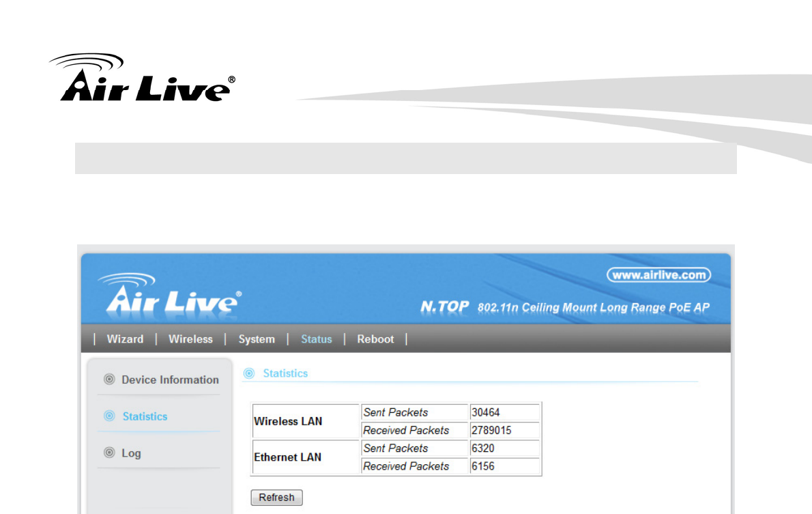Click the black Air Live logo at top
The image size is (812, 514).
[143, 76]
